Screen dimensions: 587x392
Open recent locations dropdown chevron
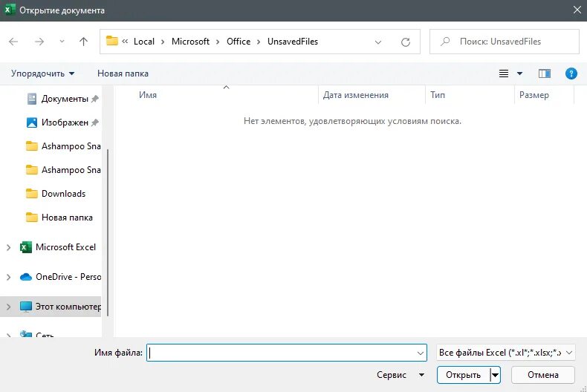click(x=62, y=42)
